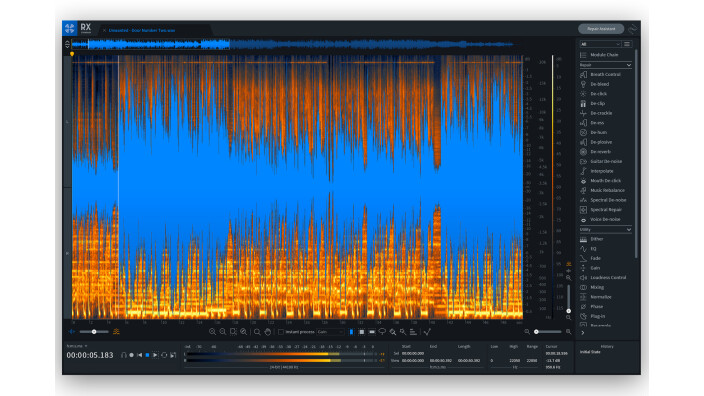
Task: Click the zoom in magnifier in toolbar
Action: (x=212, y=332)
